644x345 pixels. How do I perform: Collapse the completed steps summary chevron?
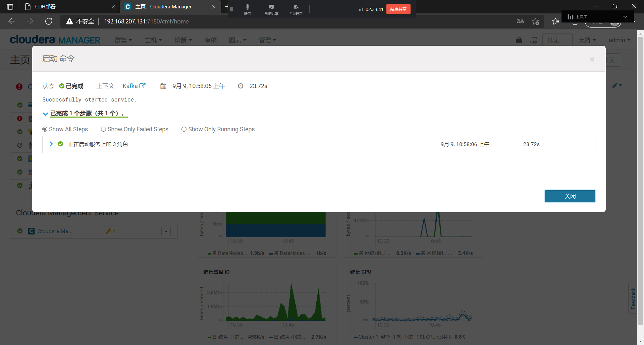click(45, 114)
